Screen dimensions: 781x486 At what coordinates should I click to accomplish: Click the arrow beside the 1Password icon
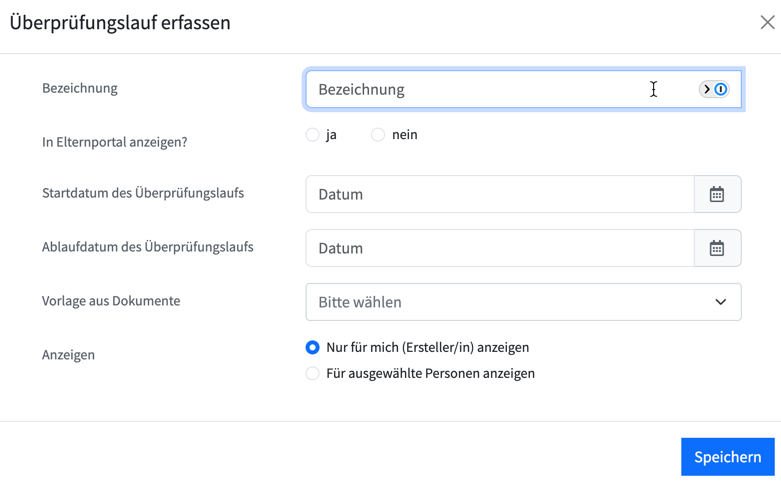point(706,89)
